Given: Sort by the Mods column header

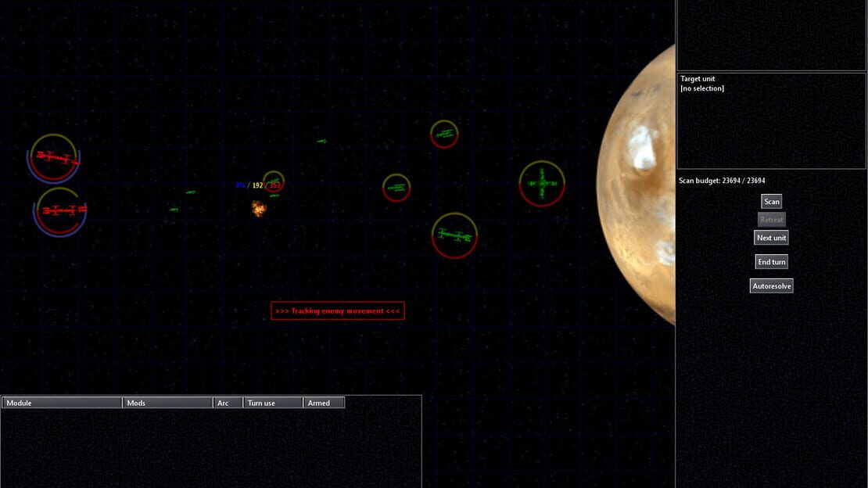Looking at the screenshot, I should click(167, 403).
